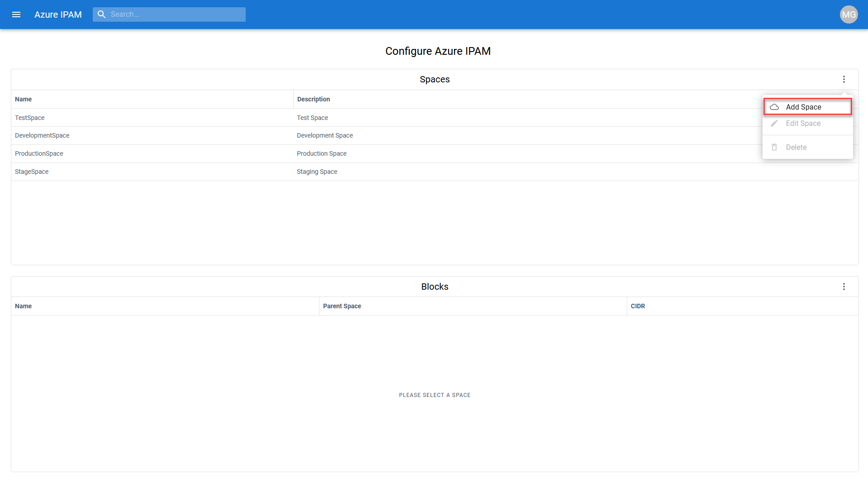The image size is (868, 483).
Task: Click the search magnifier icon
Action: point(102,14)
